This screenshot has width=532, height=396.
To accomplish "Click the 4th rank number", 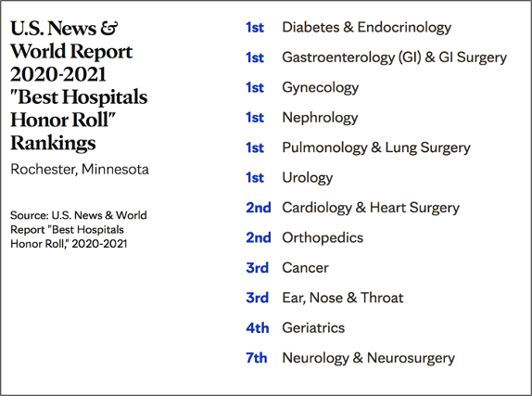I will tap(258, 328).
